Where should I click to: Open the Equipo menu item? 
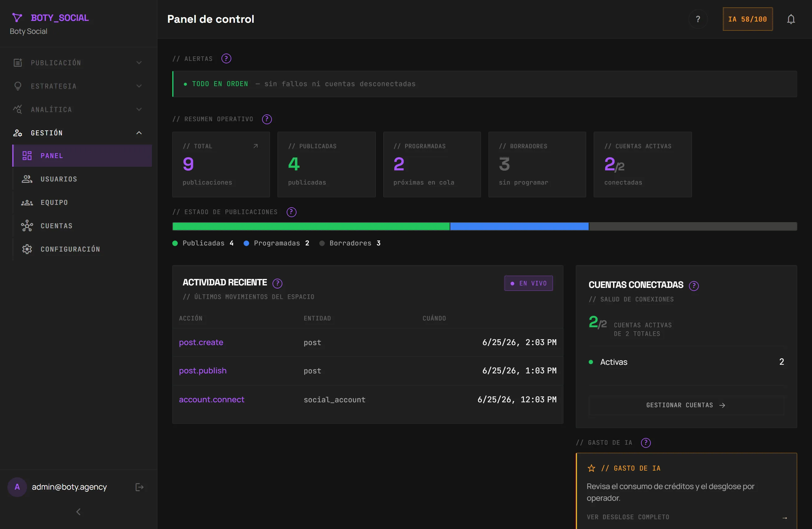coord(82,203)
